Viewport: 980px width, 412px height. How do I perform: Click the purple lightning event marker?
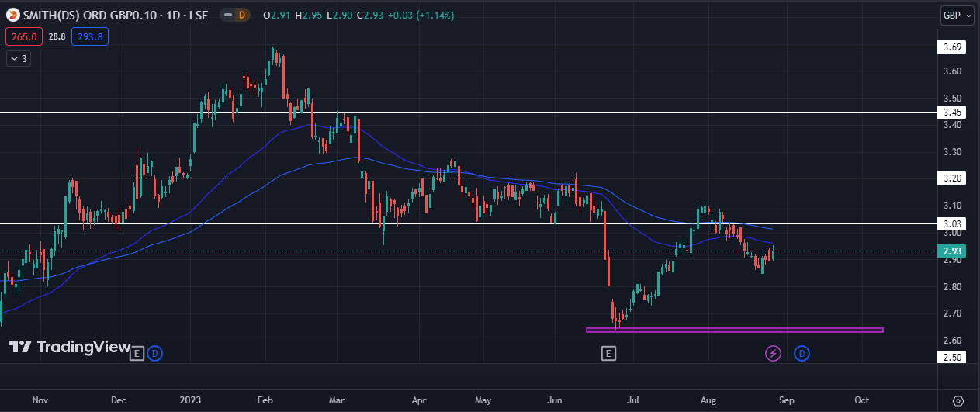click(773, 354)
